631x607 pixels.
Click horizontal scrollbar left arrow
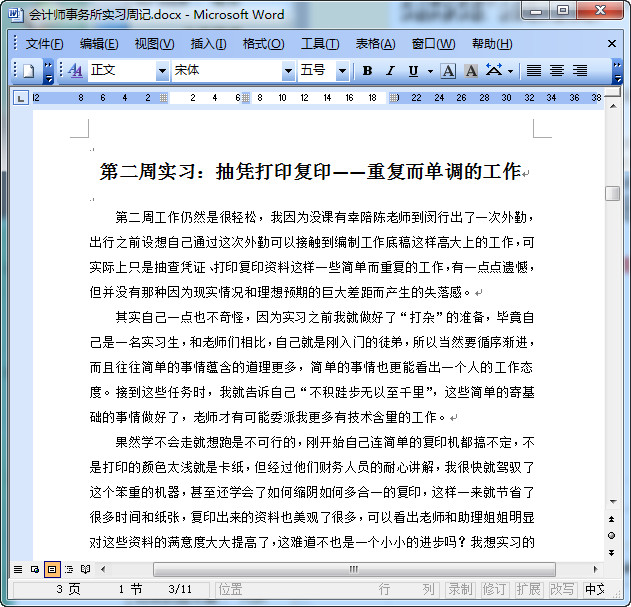click(103, 569)
